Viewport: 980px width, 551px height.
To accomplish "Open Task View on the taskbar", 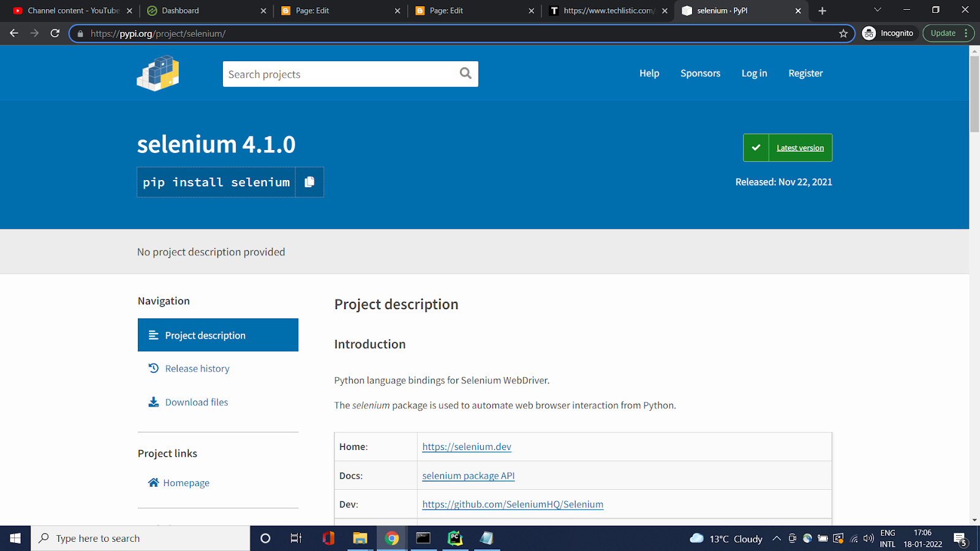I will coord(296,538).
